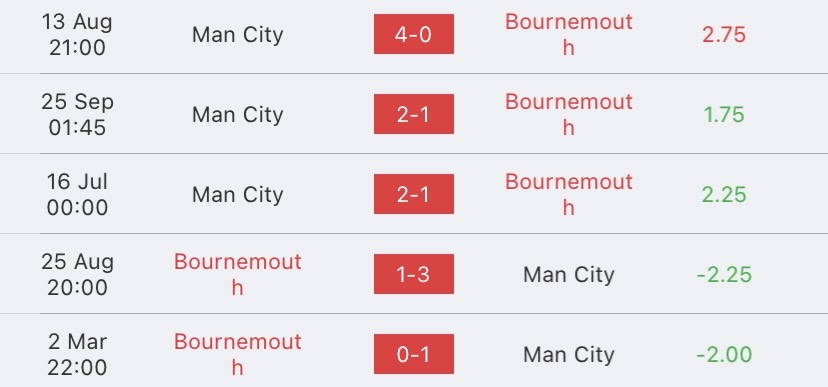Select Bournemouth home team on 2 Mar

click(x=238, y=354)
